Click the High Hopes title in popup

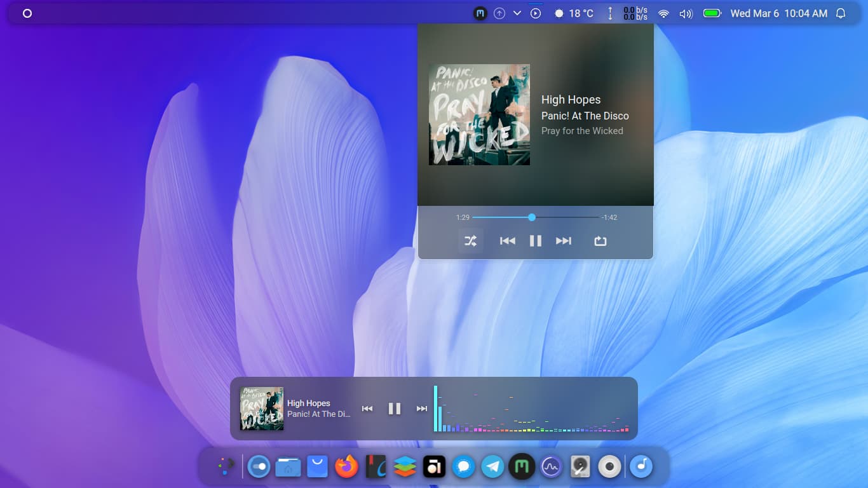click(571, 100)
